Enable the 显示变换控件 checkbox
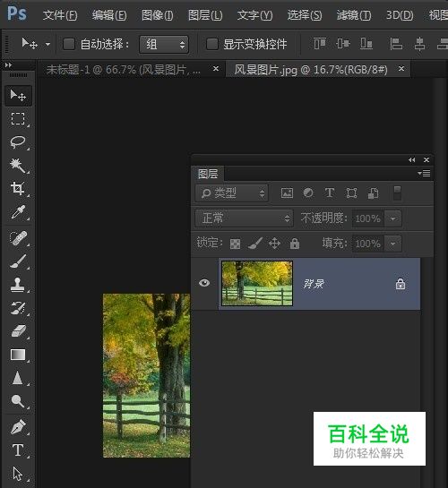Viewport: 448px width, 488px height. [212, 44]
